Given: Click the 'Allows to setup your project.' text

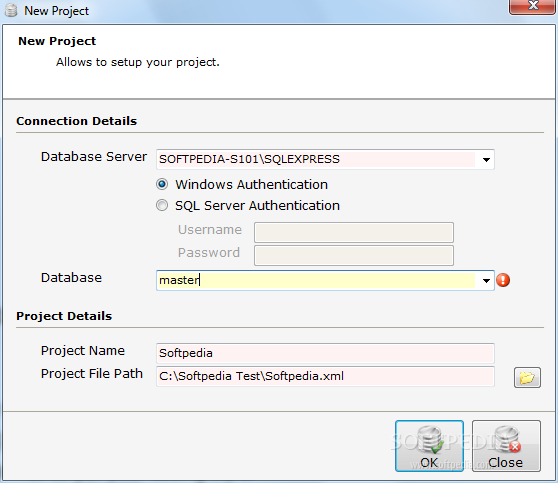Looking at the screenshot, I should [x=138, y=62].
